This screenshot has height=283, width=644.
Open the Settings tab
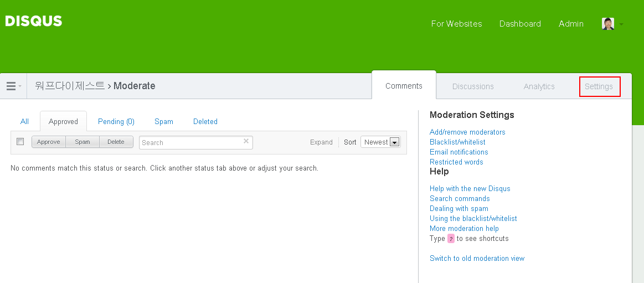(x=599, y=86)
